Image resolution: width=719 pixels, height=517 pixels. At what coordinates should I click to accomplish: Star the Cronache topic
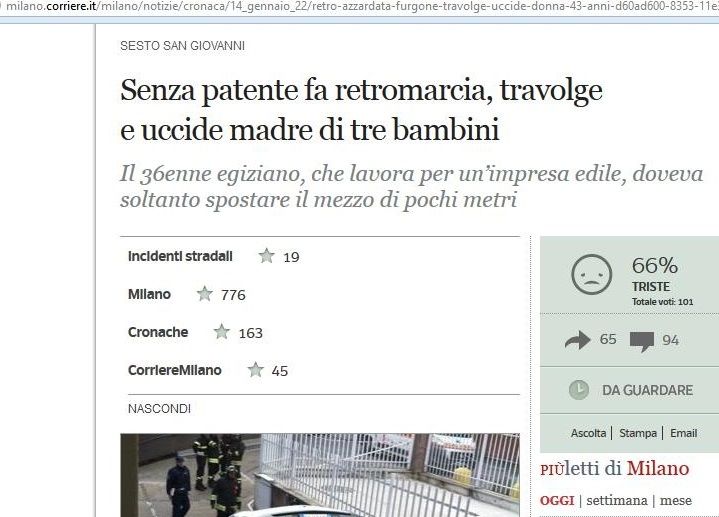point(221,332)
